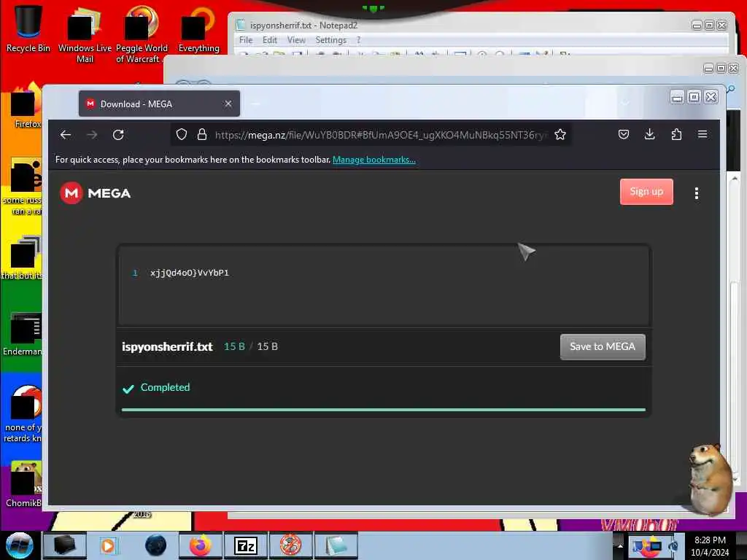This screenshot has height=560, width=747.
Task: Open the extensions puzzle icon
Action: pos(676,135)
